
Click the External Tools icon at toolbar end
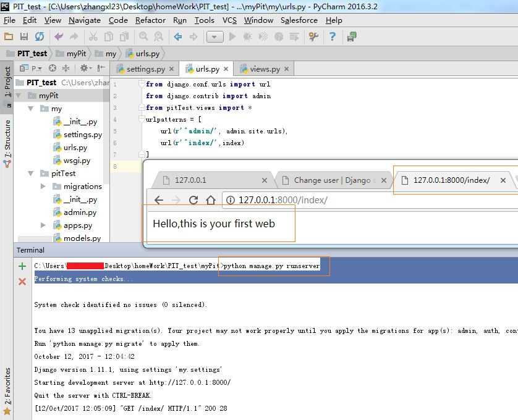pyautogui.click(x=352, y=36)
